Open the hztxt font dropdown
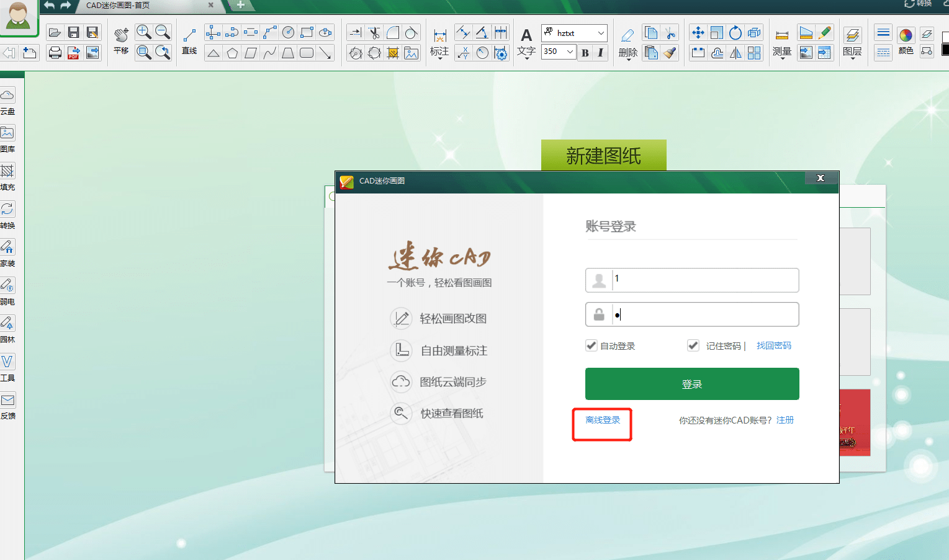949x560 pixels. [601, 33]
